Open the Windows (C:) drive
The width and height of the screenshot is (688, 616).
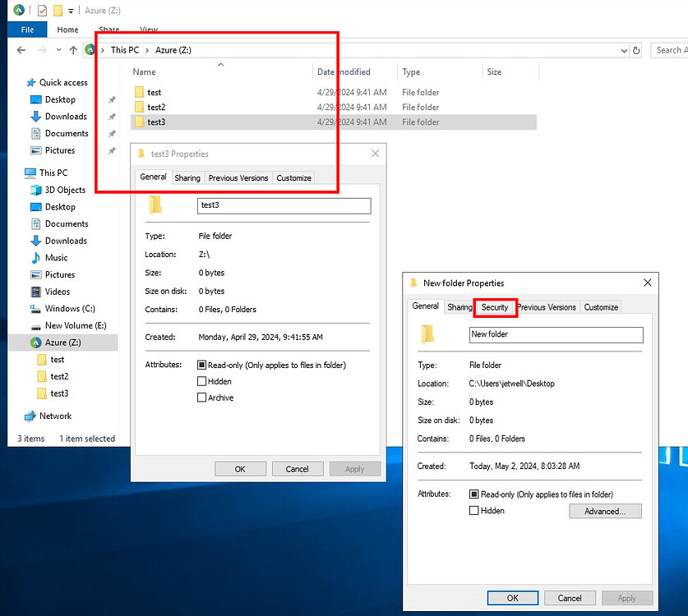point(69,309)
